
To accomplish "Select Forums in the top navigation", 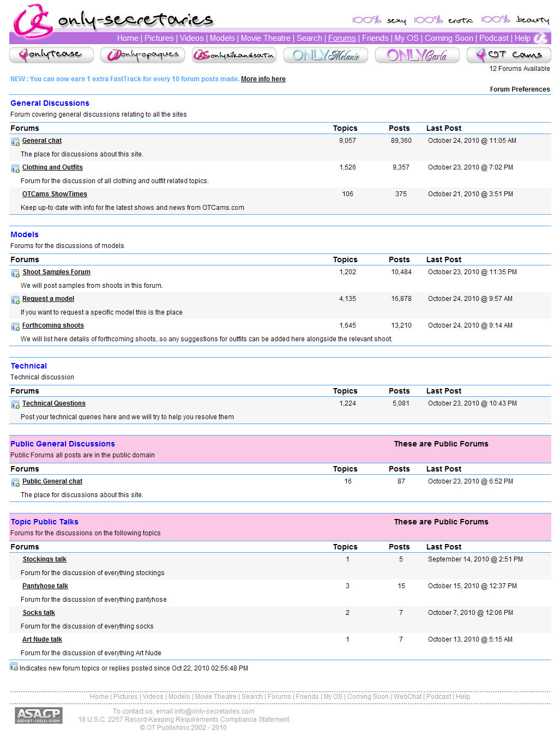I will [342, 38].
